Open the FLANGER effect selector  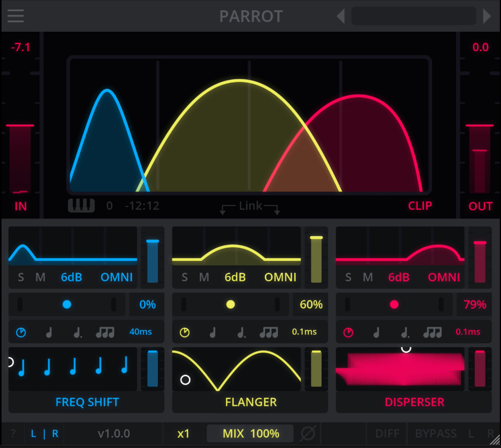(250, 402)
